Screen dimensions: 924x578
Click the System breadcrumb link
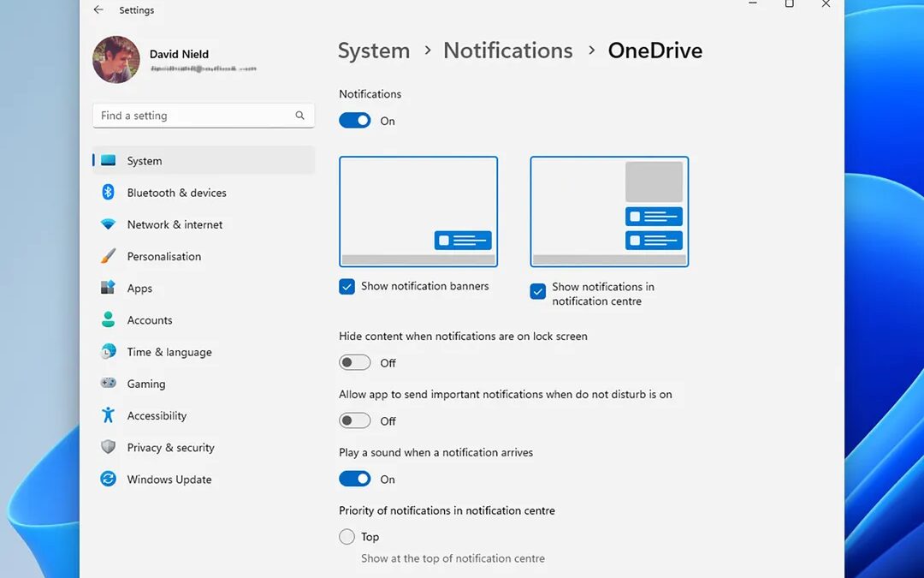374,51
